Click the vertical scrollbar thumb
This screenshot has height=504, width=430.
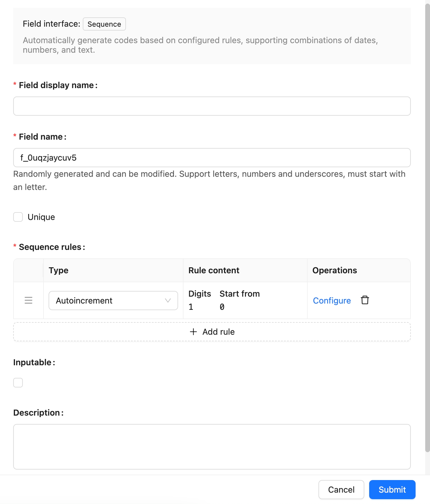coord(427,228)
